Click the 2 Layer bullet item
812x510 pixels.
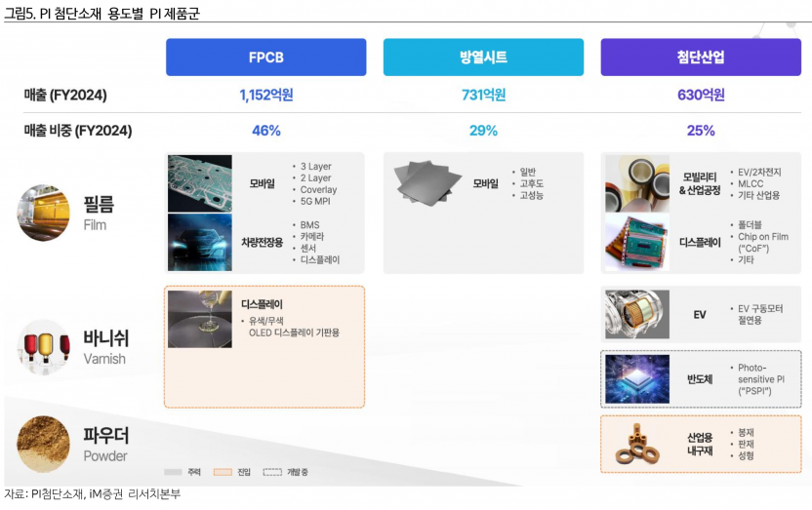click(x=316, y=177)
